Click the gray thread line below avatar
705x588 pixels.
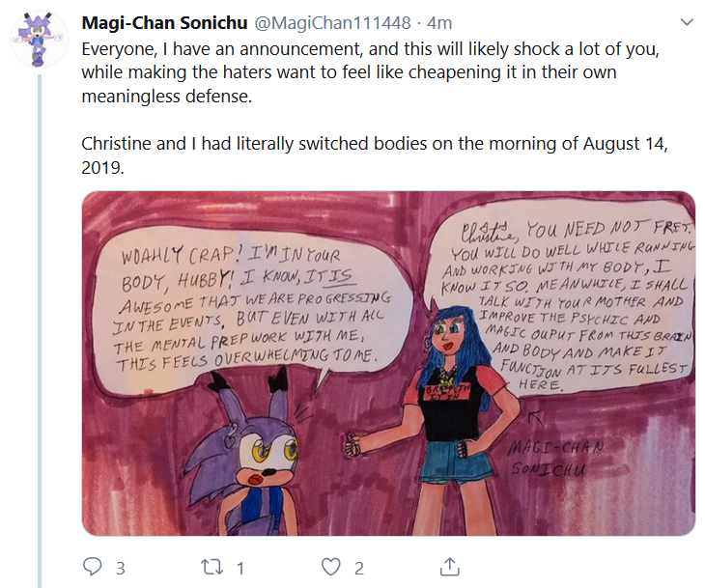[x=40, y=331]
